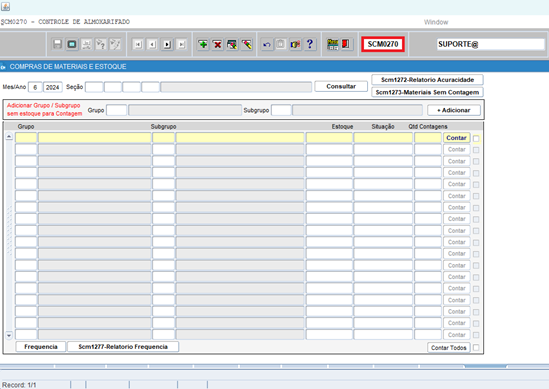
Task: Click the Java icon in title bar
Action: (x=5, y=6)
